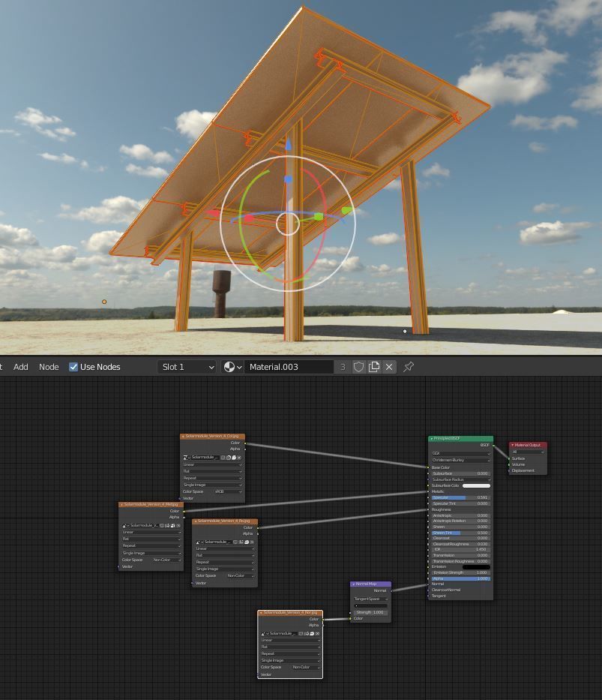Unlink image X in the Col.jpg texture node
The image size is (602, 700).
point(239,458)
